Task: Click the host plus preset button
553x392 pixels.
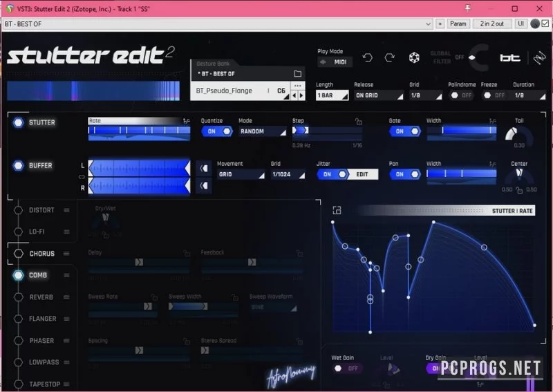Action: [x=440, y=24]
